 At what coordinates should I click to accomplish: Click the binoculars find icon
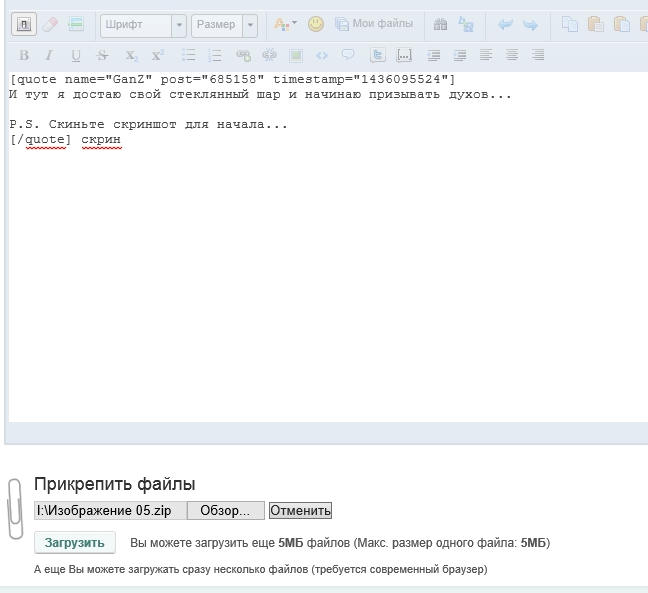click(x=440, y=24)
